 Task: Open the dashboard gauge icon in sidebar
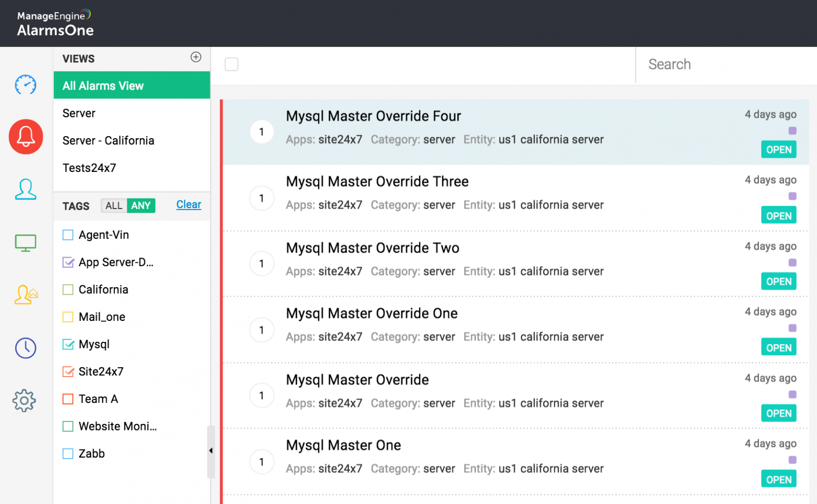pos(26,85)
